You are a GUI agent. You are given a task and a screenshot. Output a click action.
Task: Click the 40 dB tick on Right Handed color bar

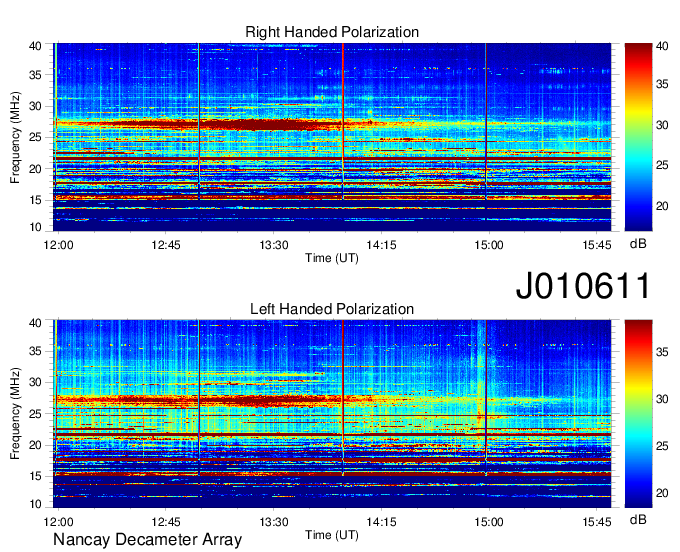[662, 46]
